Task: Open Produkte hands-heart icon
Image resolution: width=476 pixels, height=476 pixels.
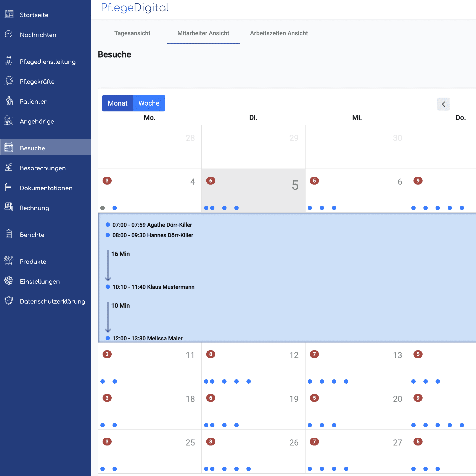Action: click(9, 261)
